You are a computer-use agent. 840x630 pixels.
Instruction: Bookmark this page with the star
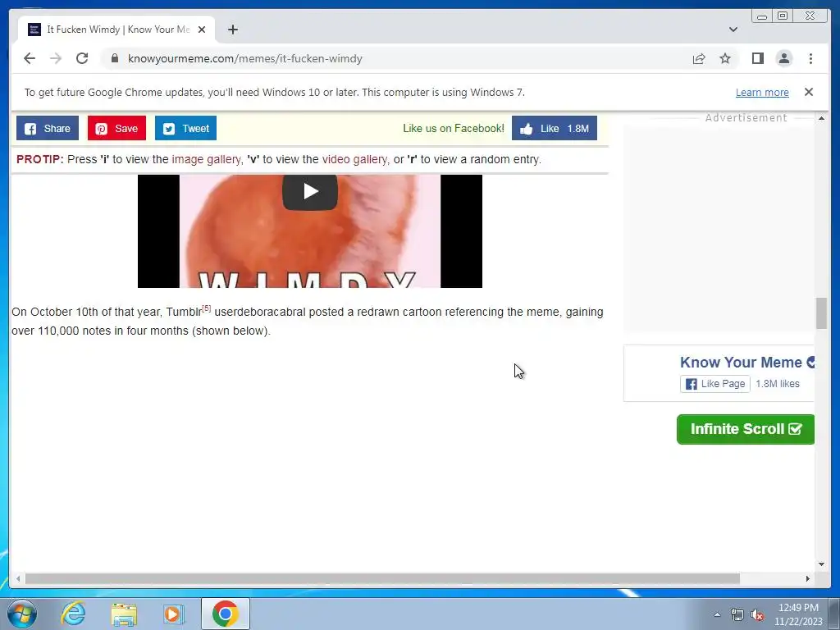tap(725, 58)
